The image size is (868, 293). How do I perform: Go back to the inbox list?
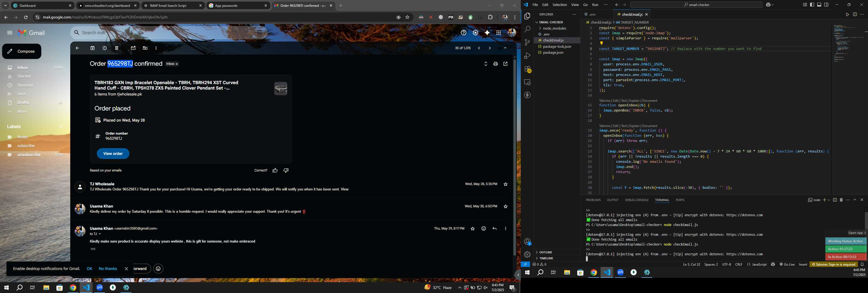point(78,48)
